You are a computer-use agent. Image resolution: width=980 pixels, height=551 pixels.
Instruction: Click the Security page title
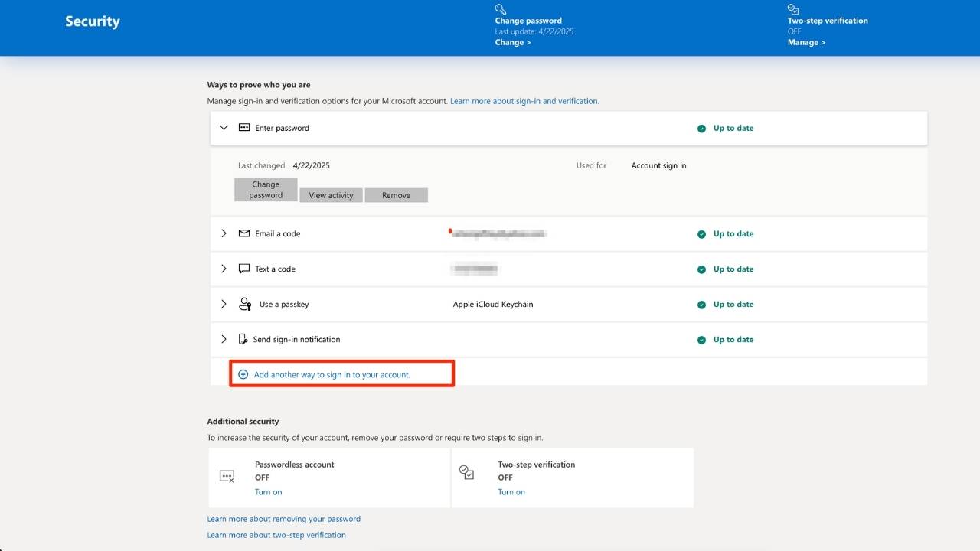point(93,21)
